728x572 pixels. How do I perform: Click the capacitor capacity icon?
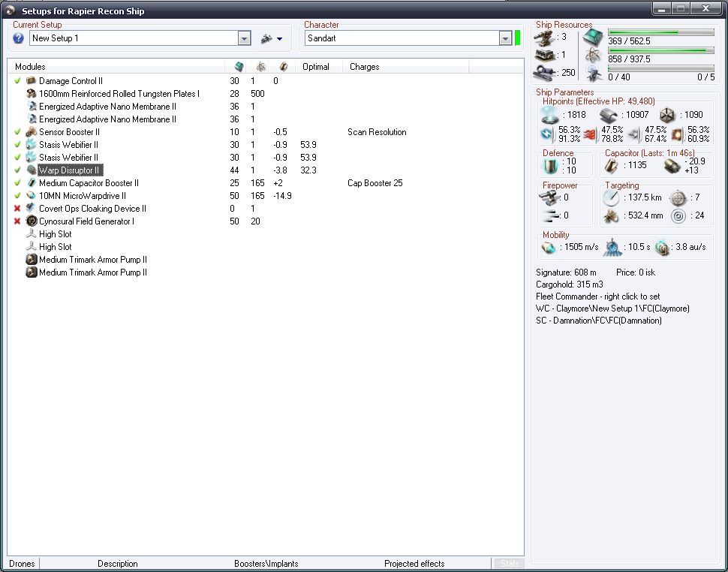[612, 165]
